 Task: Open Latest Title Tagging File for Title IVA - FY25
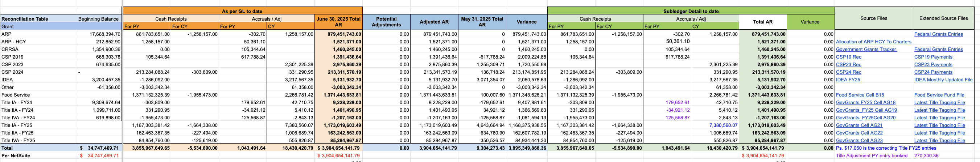click(939, 140)
